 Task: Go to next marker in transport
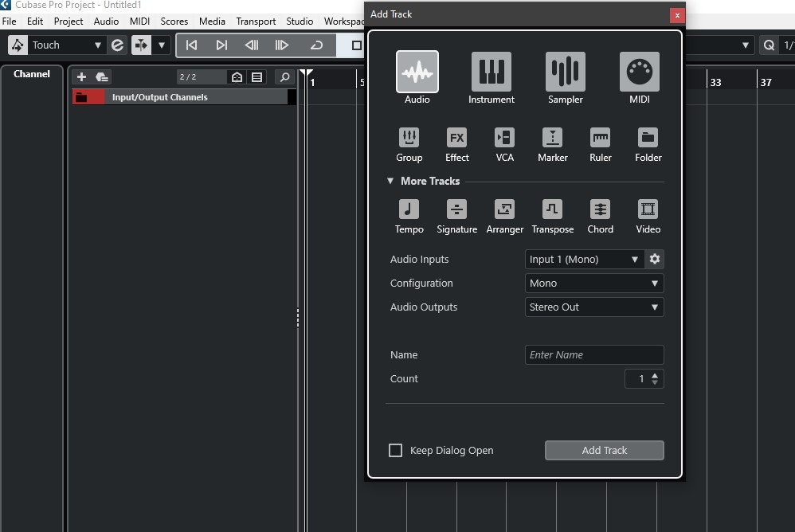(x=221, y=45)
